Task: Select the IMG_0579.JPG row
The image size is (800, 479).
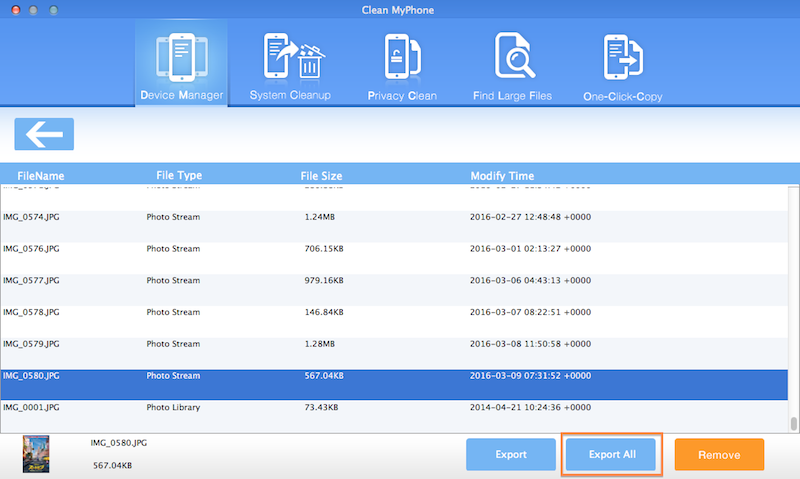Action: (394, 353)
